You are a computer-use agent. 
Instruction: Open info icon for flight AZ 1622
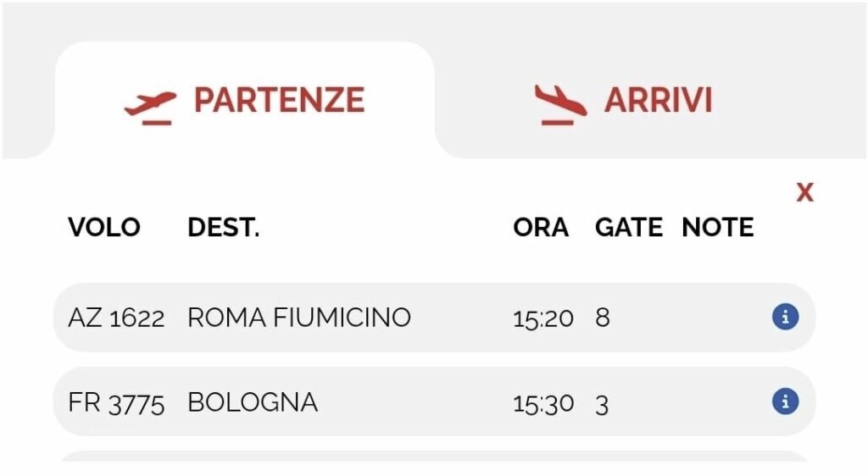coord(785,317)
